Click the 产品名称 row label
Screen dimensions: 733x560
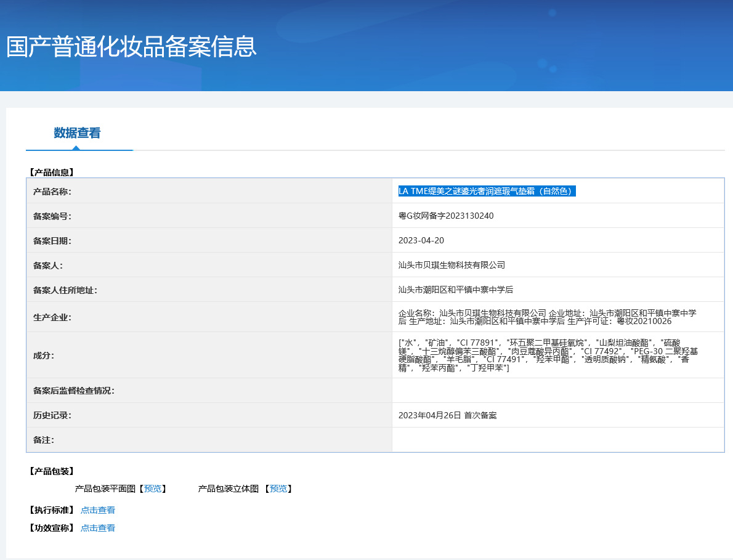pyautogui.click(x=52, y=192)
